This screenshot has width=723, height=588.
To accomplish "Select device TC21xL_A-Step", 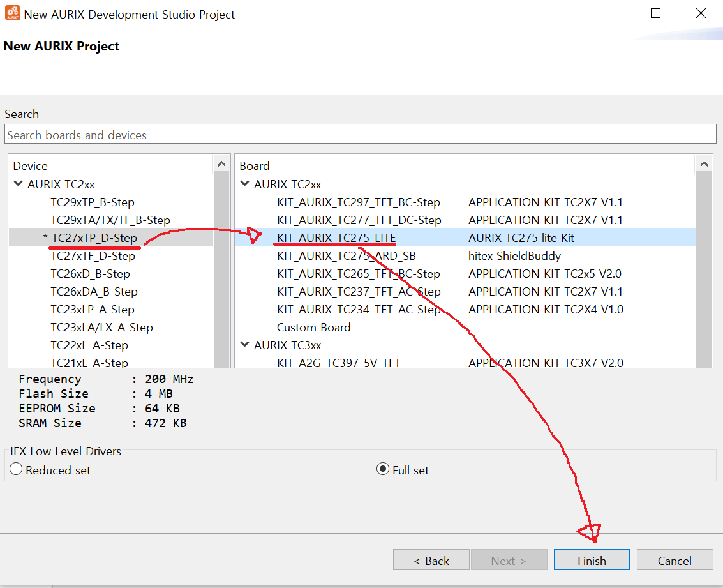I will tap(89, 363).
